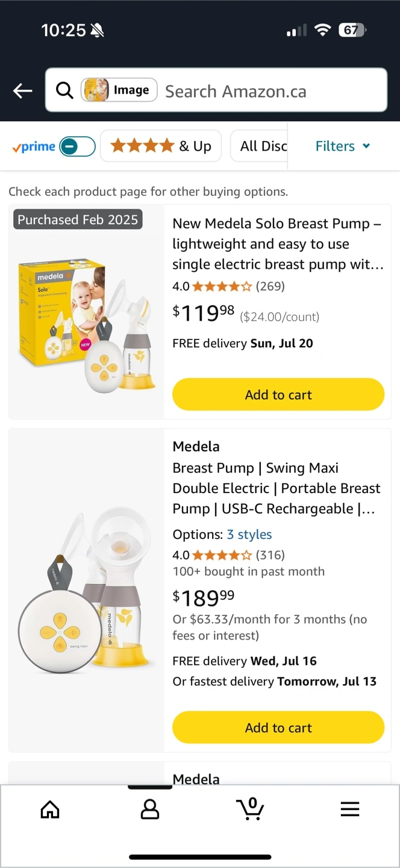This screenshot has height=868, width=400.
Task: Tap the back arrow icon
Action: pyautogui.click(x=23, y=91)
